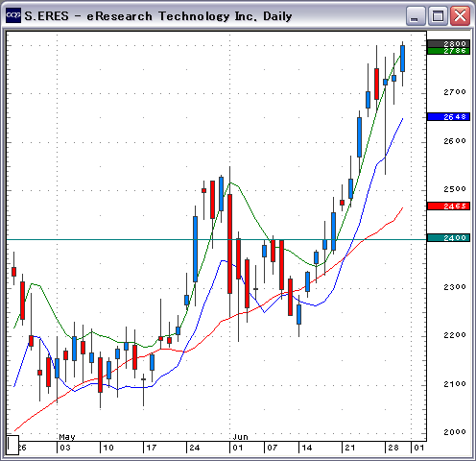This screenshot has height=461, width=476.
Task: Click the blue 2648 moving average label
Action: [x=448, y=117]
